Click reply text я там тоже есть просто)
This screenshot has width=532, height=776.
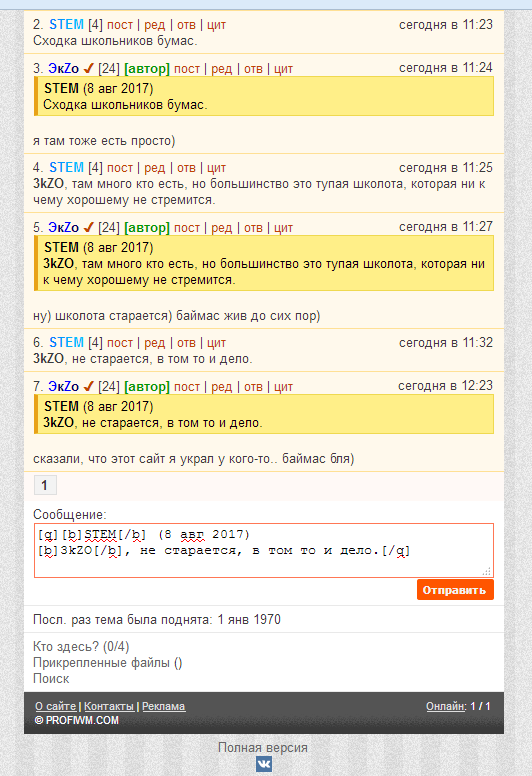point(104,141)
